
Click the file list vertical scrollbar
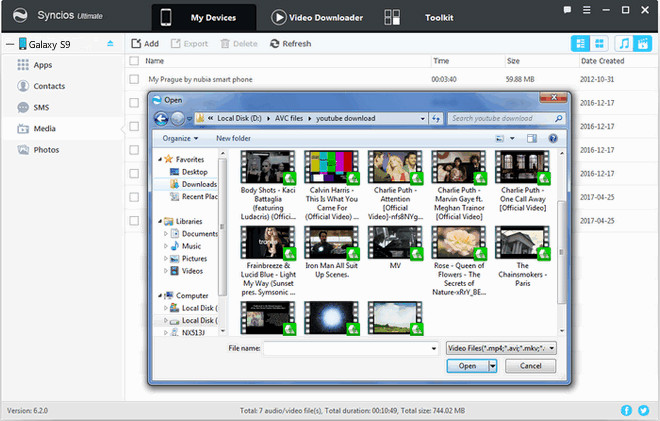click(x=561, y=252)
